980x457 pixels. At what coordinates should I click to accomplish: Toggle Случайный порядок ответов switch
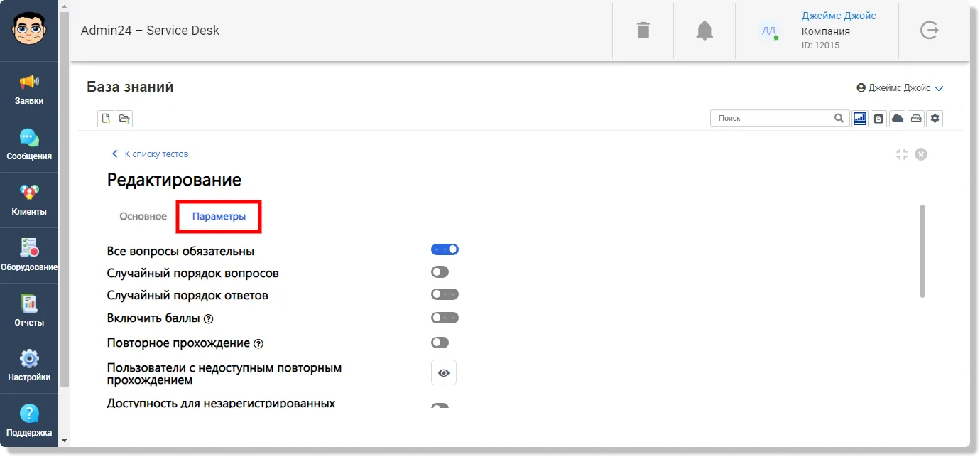pyautogui.click(x=445, y=294)
